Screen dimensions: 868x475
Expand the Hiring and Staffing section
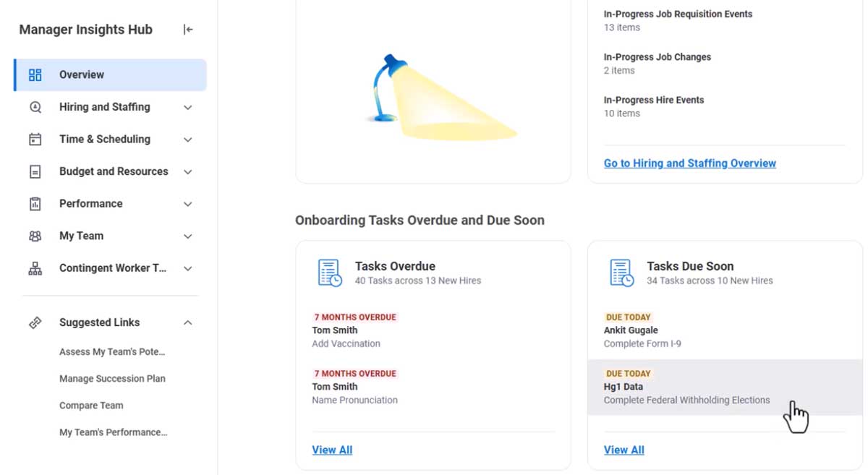[188, 106]
